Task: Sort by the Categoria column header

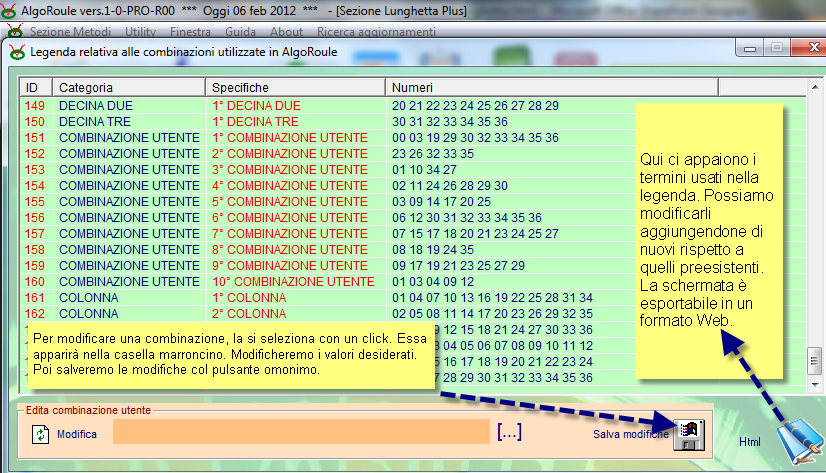Action: pyautogui.click(x=129, y=87)
